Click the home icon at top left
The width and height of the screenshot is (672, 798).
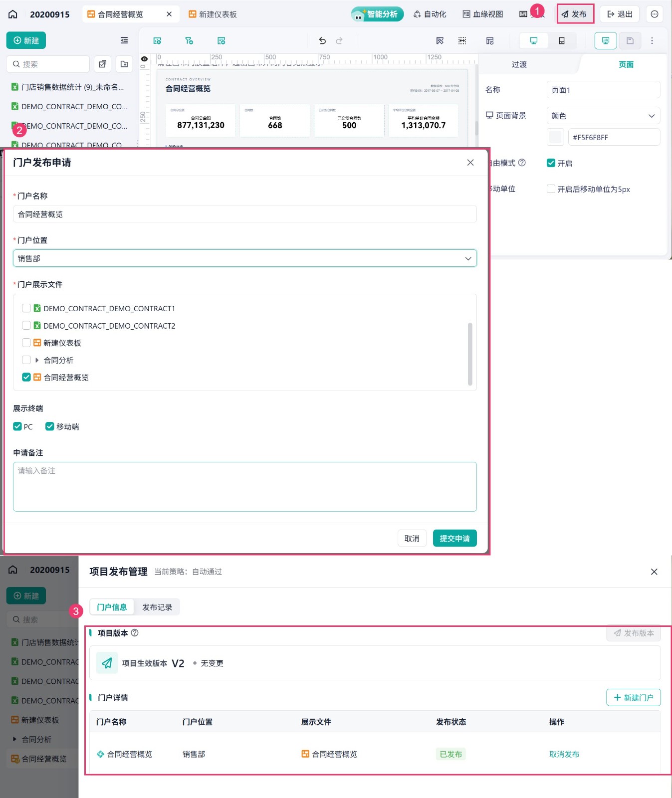pyautogui.click(x=13, y=14)
